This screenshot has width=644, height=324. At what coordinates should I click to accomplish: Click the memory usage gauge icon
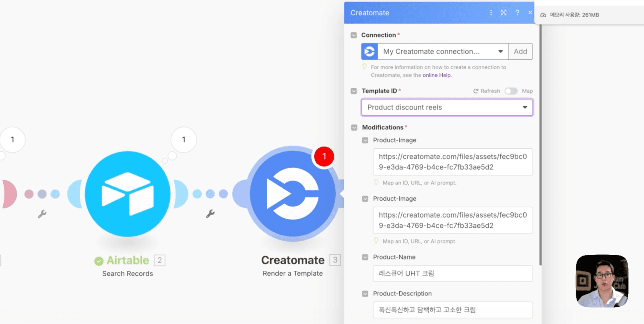pyautogui.click(x=543, y=15)
